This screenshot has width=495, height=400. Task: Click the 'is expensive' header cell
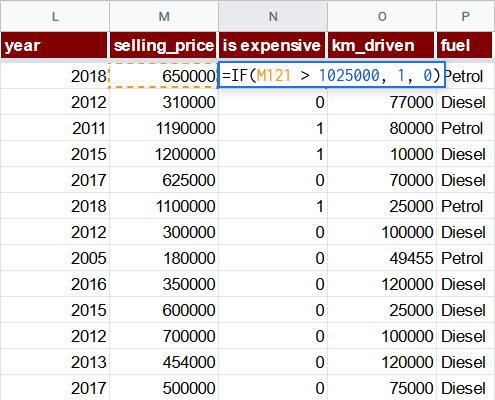click(272, 45)
